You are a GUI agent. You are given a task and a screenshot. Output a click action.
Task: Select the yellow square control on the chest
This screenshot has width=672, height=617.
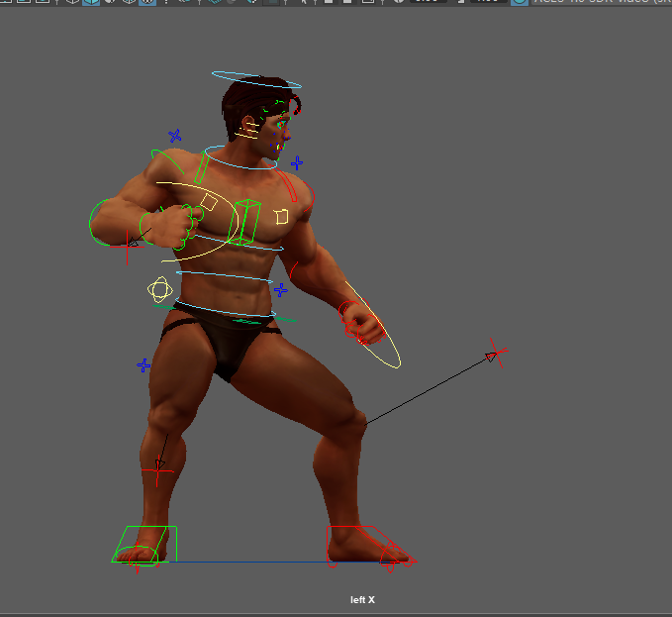point(282,216)
